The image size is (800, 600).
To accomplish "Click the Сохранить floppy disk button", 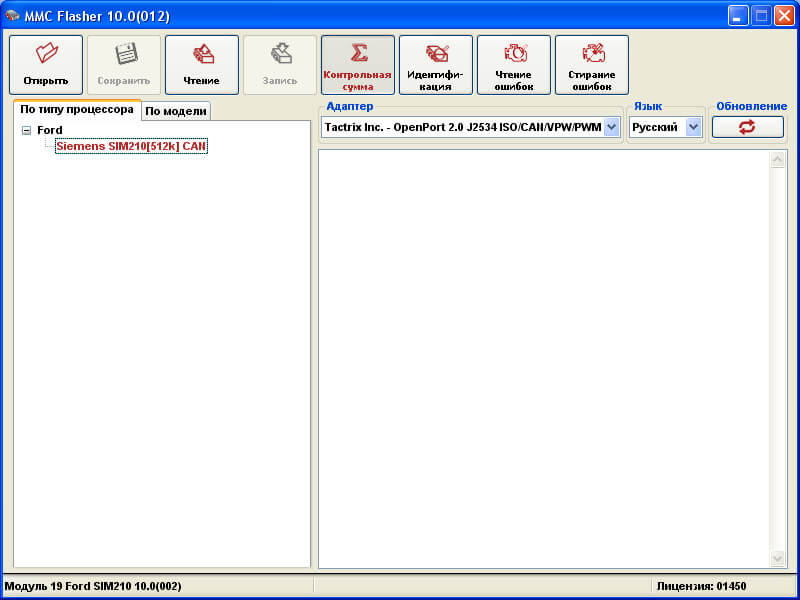I will (124, 65).
